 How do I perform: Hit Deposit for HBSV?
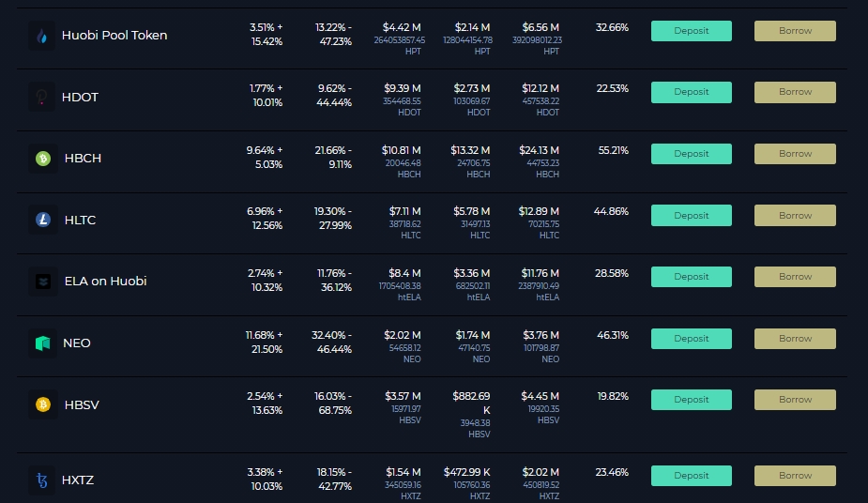click(691, 400)
